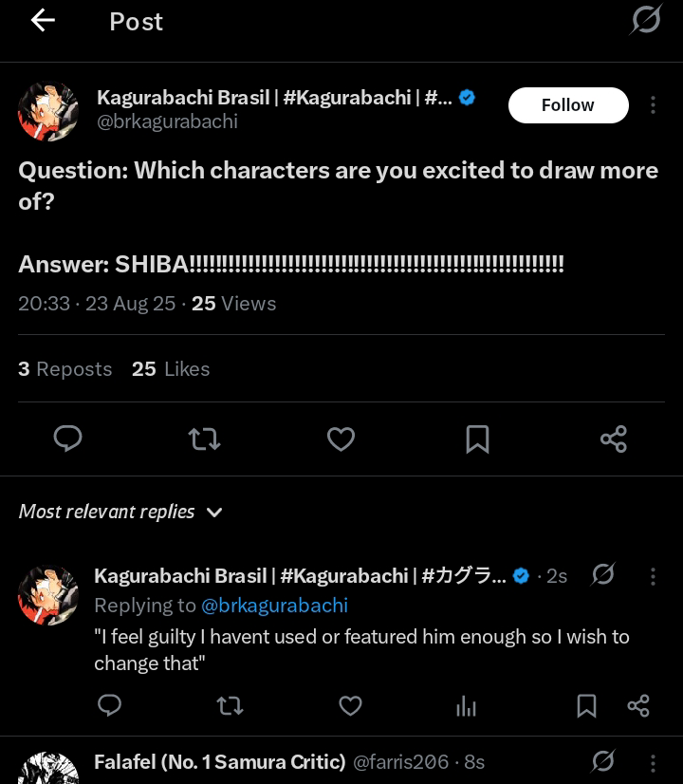Go back using the top arrow
683x784 pixels.
coord(43,21)
